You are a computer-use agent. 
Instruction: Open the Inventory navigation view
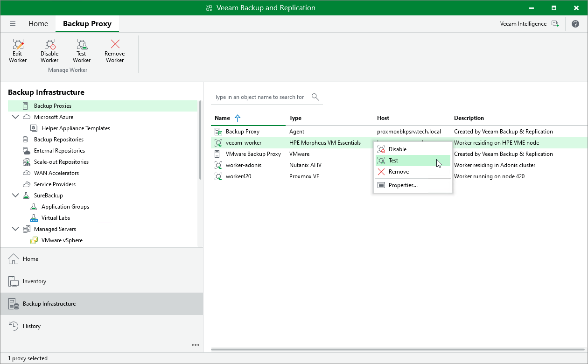pos(35,281)
